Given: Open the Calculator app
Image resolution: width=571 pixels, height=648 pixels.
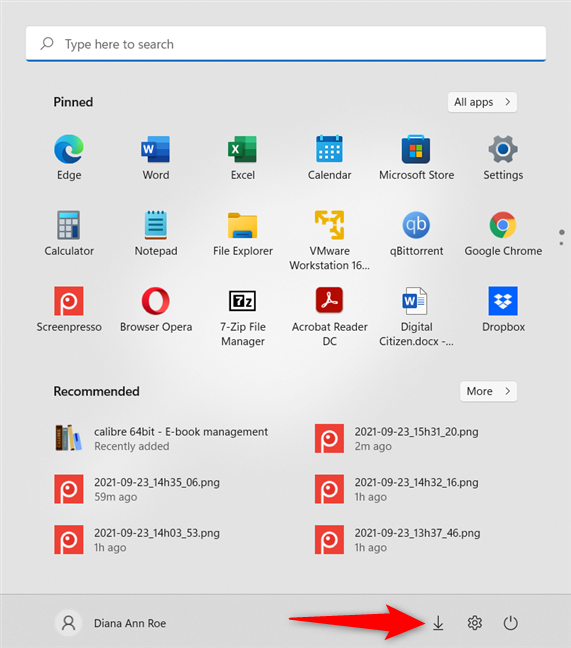Looking at the screenshot, I should [x=69, y=233].
